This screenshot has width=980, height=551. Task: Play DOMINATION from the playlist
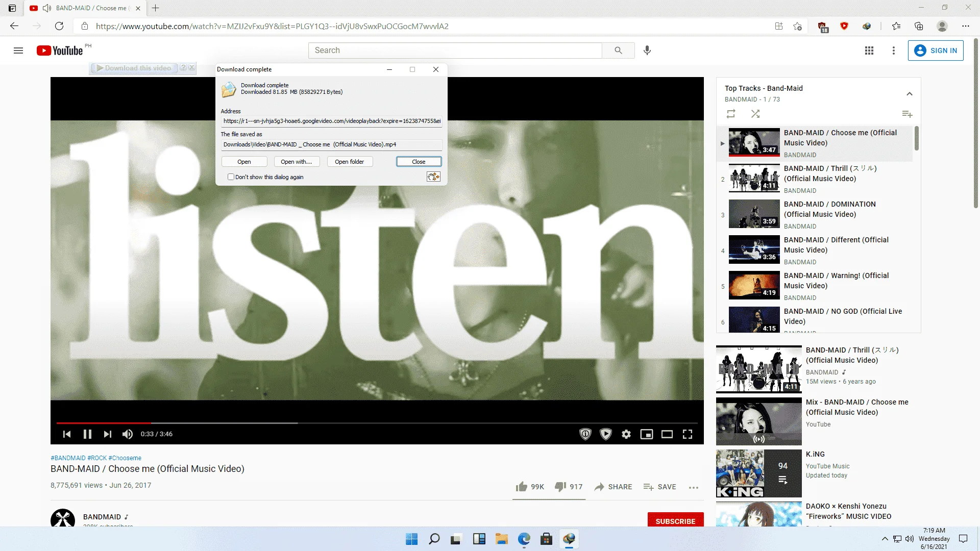coord(815,215)
